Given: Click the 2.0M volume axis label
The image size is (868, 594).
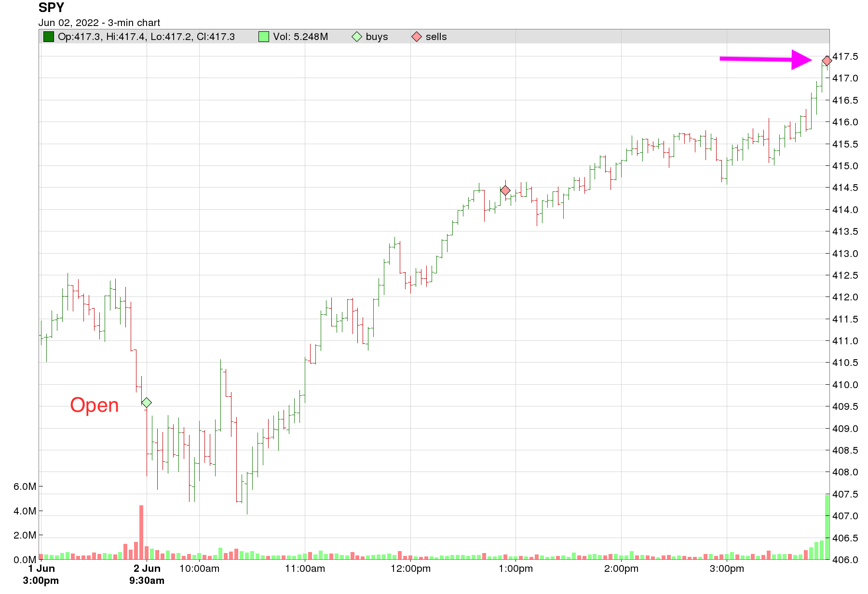Looking at the screenshot, I should [25, 535].
